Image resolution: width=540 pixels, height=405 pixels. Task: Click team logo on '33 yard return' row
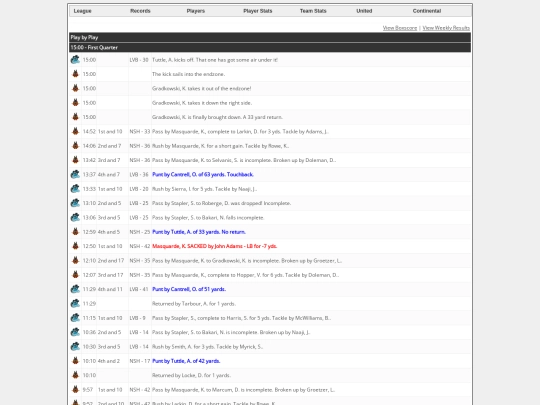(x=75, y=117)
